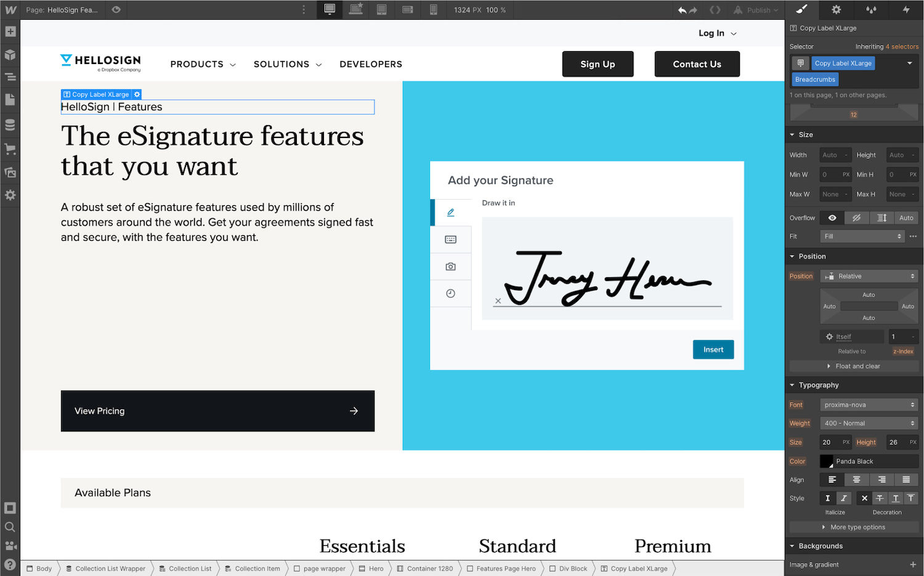The image size is (924, 576).
Task: Open the selector field dropdown arrow
Action: click(909, 63)
